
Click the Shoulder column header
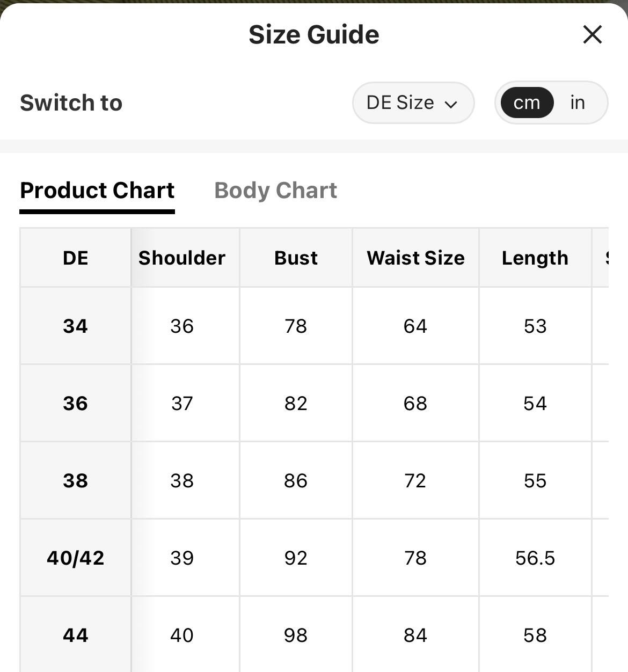coord(182,258)
